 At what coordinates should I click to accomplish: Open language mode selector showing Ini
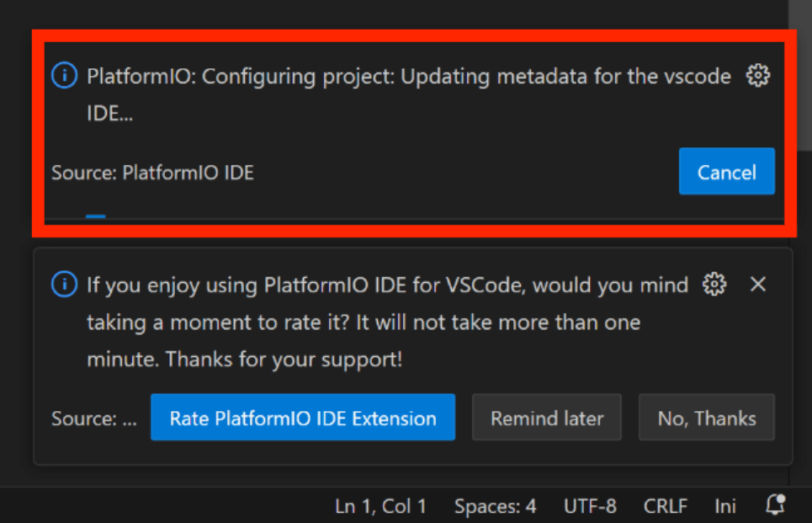725,506
